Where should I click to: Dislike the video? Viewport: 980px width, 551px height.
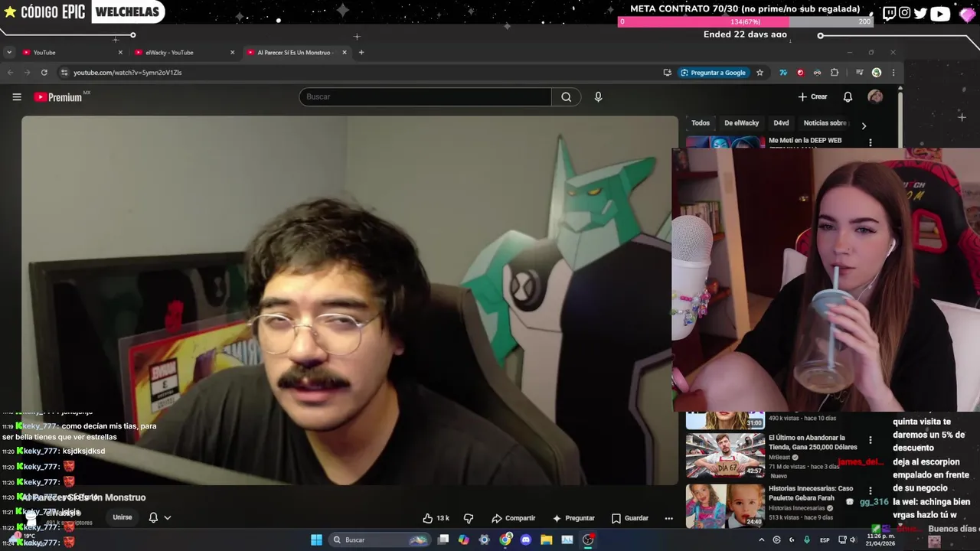pos(469,518)
